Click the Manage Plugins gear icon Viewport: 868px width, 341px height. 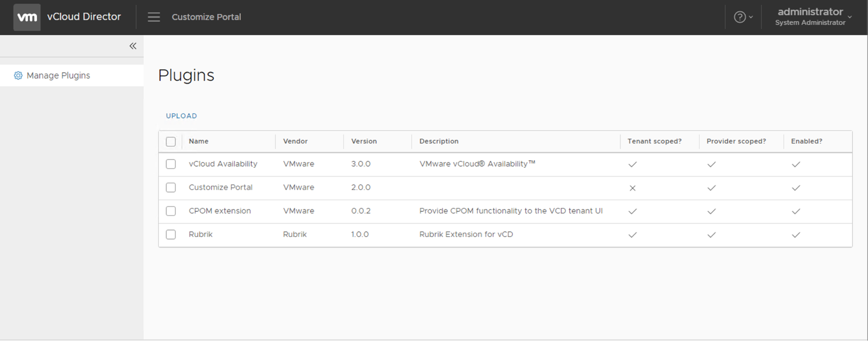[x=18, y=75]
